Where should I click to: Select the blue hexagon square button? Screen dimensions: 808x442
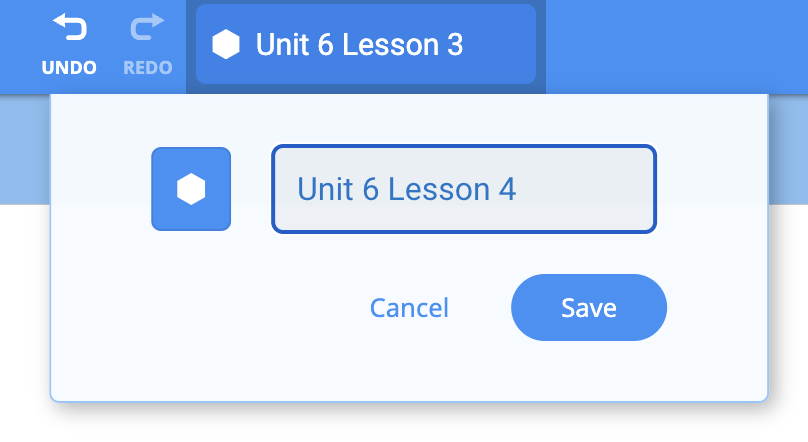(x=191, y=189)
